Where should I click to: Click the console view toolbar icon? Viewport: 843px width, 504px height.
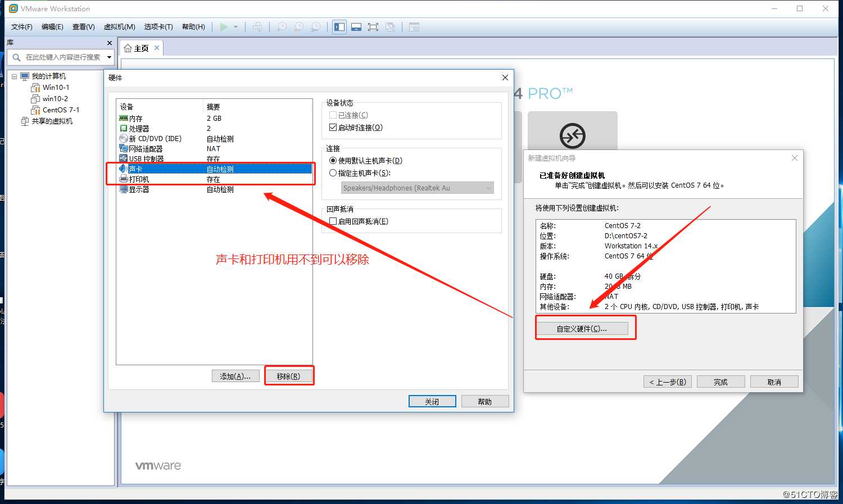pyautogui.click(x=414, y=27)
